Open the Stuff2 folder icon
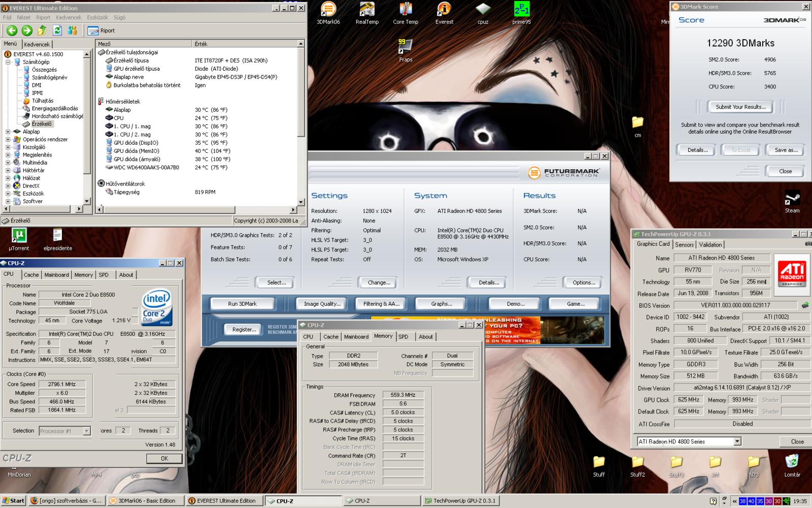The height and width of the screenshot is (508, 812). point(637,466)
